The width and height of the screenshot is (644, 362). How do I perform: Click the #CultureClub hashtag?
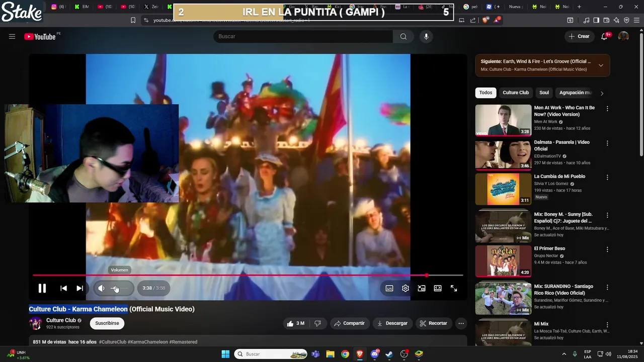[x=113, y=342]
